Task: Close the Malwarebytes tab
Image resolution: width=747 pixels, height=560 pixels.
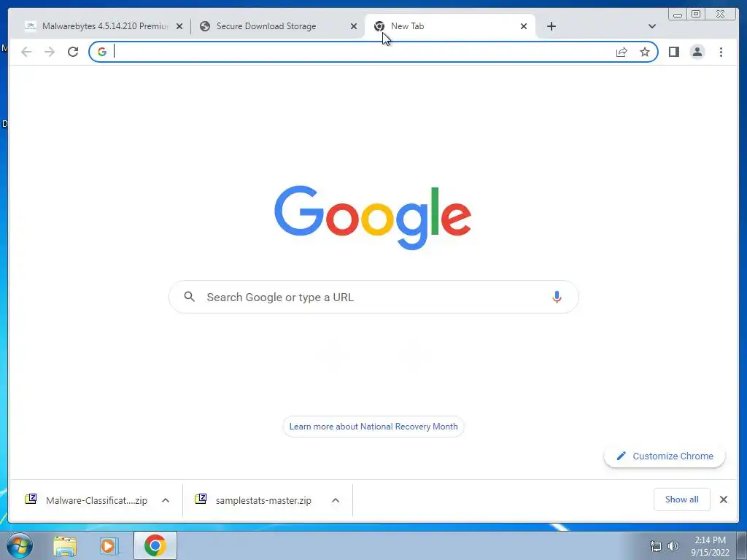Action: [179, 27]
